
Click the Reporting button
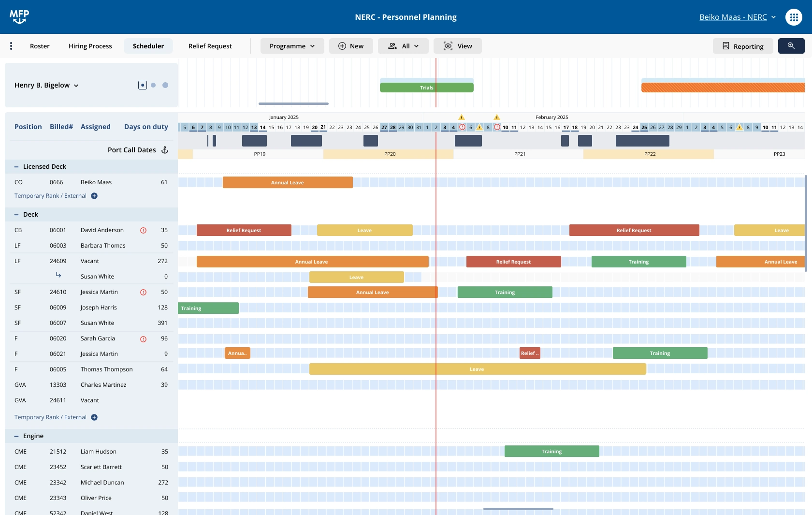click(x=743, y=46)
